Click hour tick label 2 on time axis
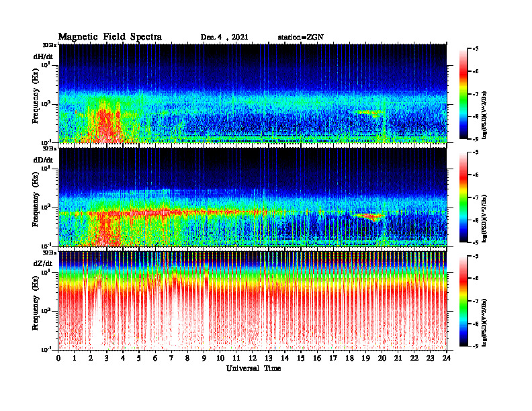Viewport: 532px width, 411px height. [91, 358]
